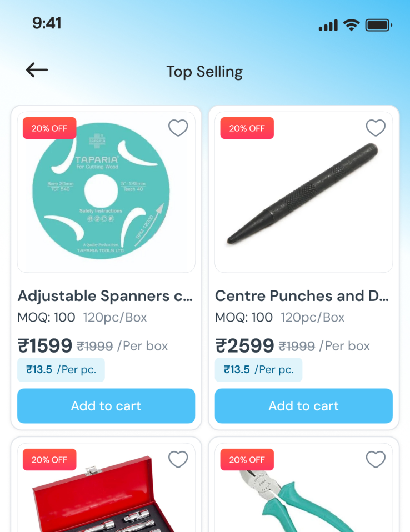Tap 20% OFF badge on spanners card

(x=49, y=128)
